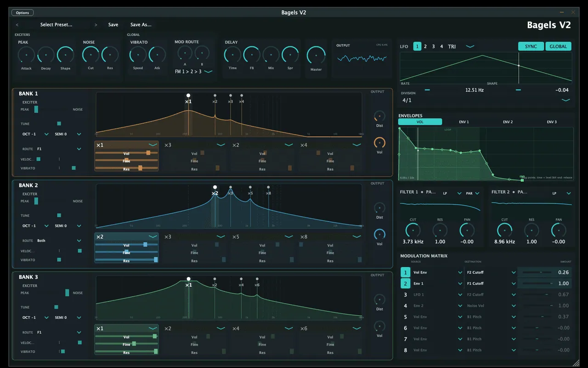This screenshot has width=588, height=368.
Task: Click Bank 3 ×1 partial header
Action: pos(126,328)
